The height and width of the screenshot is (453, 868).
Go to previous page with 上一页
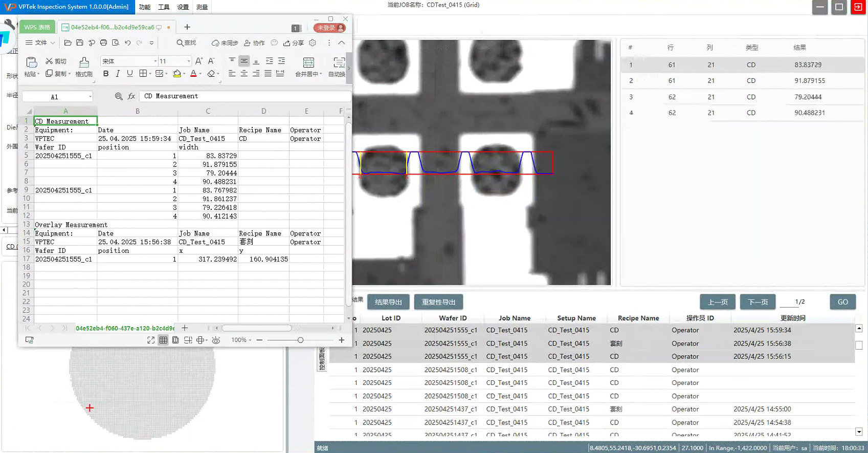click(718, 302)
